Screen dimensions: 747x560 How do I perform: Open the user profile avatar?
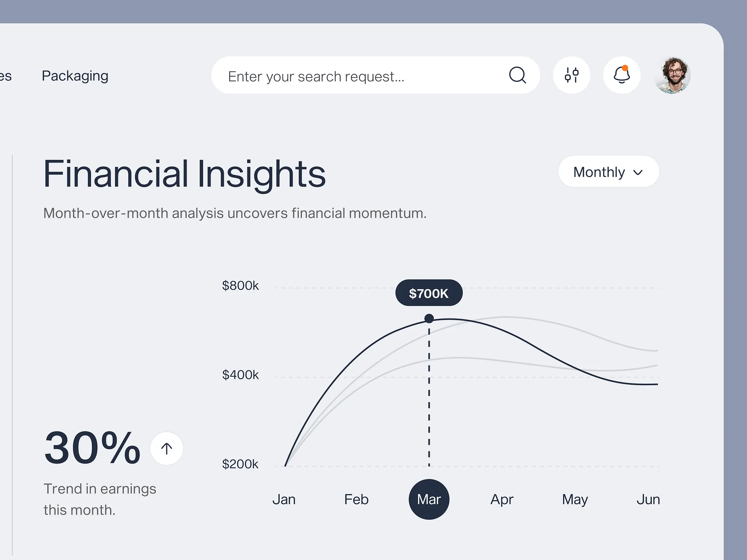tap(672, 75)
